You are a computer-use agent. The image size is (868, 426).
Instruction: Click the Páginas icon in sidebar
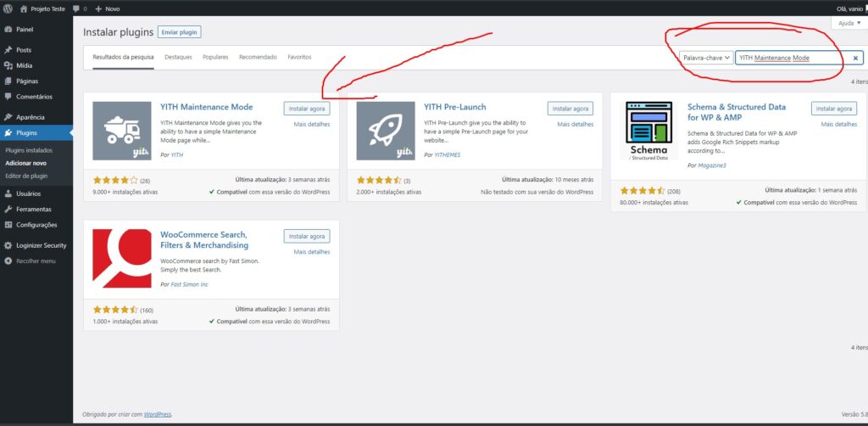[8, 81]
